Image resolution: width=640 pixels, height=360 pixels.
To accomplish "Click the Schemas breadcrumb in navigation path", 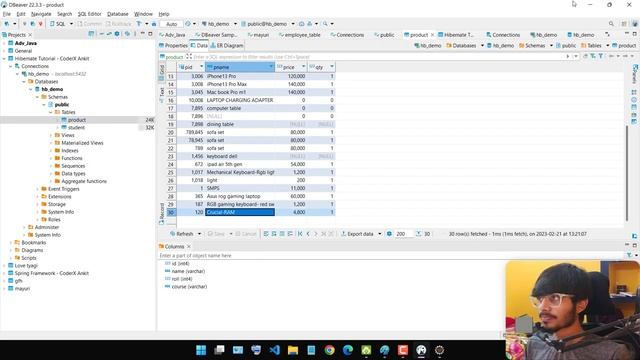I will [x=532, y=46].
